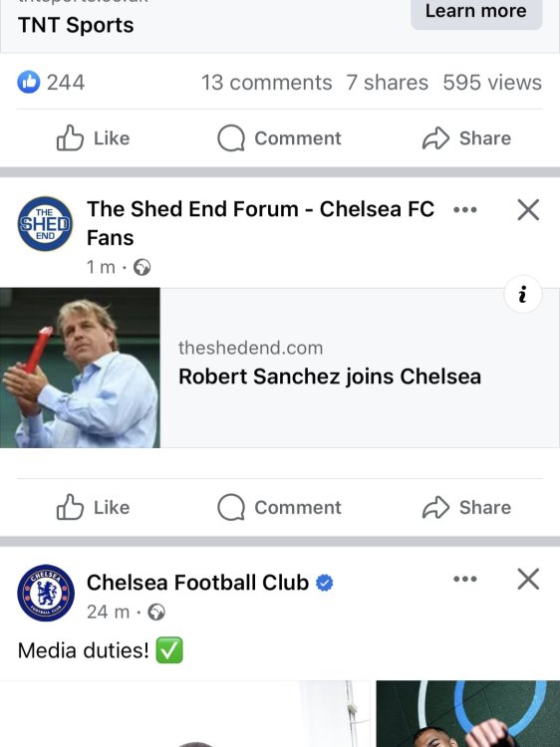Hide the Chelsea Football Club post

pyautogui.click(x=528, y=579)
